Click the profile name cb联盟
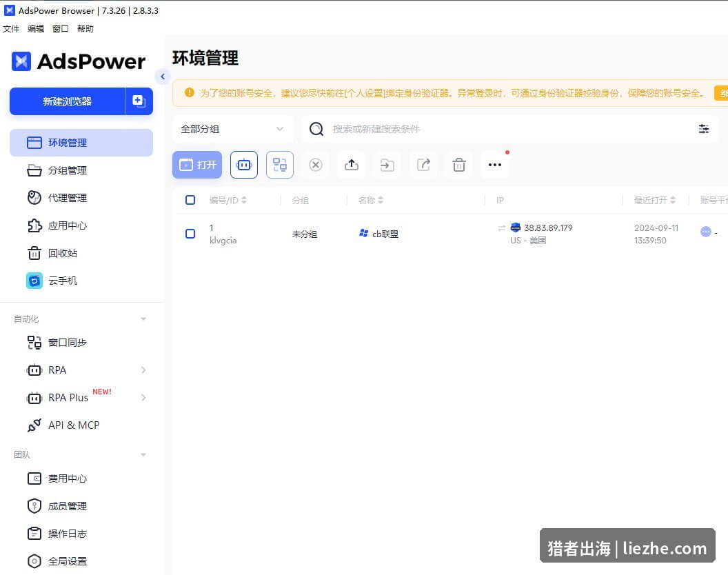 (385, 234)
